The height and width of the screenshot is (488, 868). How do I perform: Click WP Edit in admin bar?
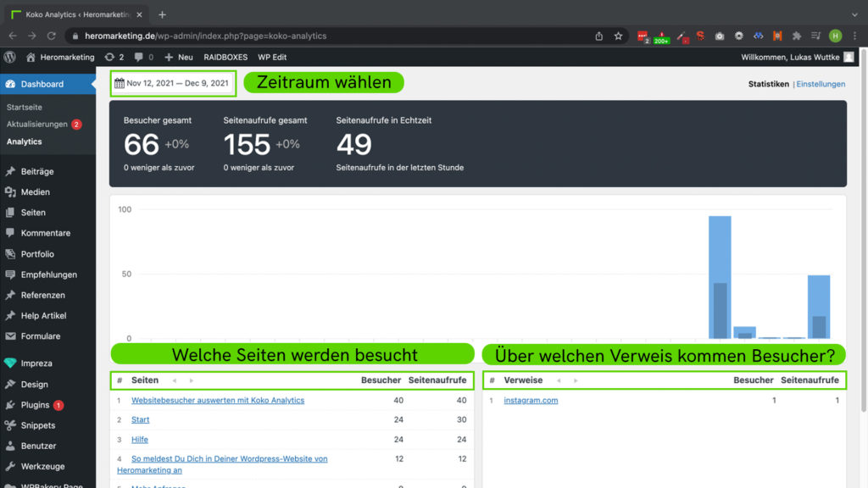click(x=272, y=57)
